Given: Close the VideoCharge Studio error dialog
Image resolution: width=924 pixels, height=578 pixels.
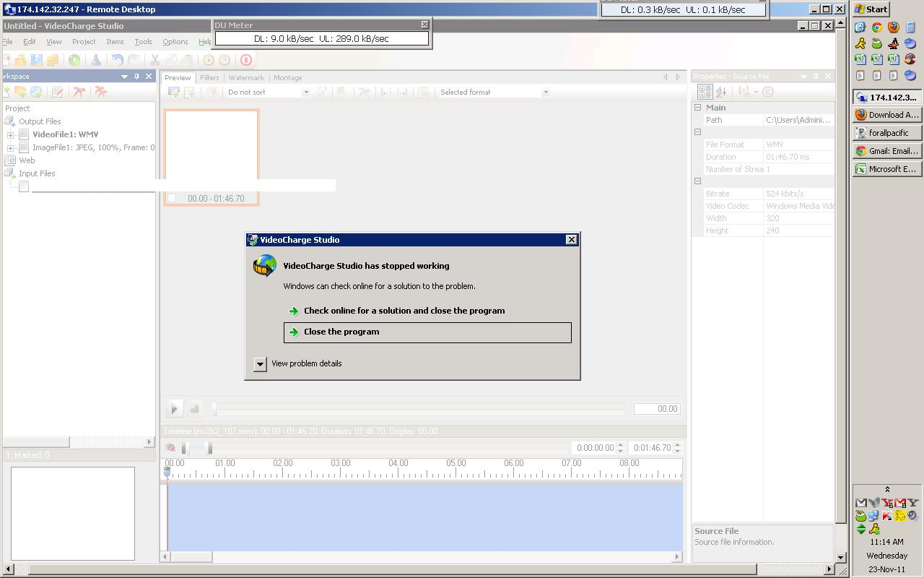Looking at the screenshot, I should click(x=571, y=240).
